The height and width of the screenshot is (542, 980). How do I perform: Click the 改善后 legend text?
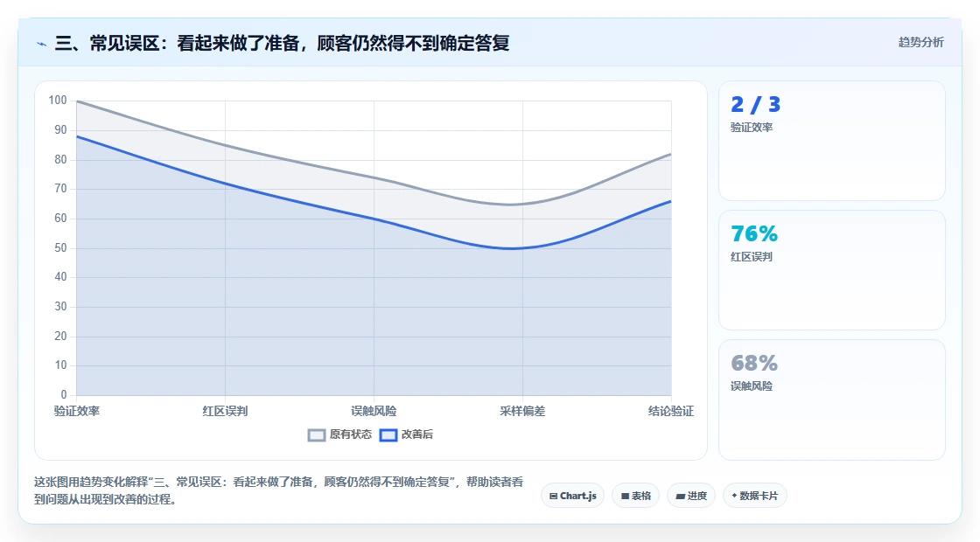[x=416, y=434]
